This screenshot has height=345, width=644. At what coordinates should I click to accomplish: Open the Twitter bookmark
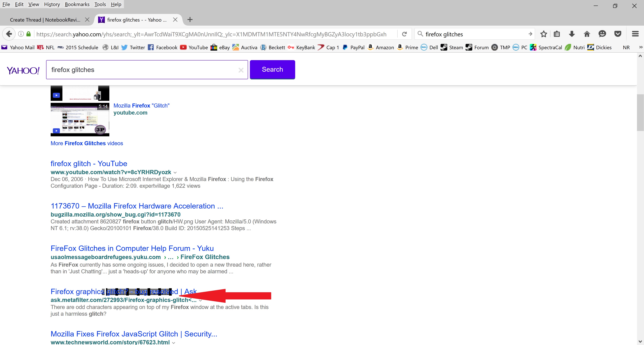coord(133,47)
